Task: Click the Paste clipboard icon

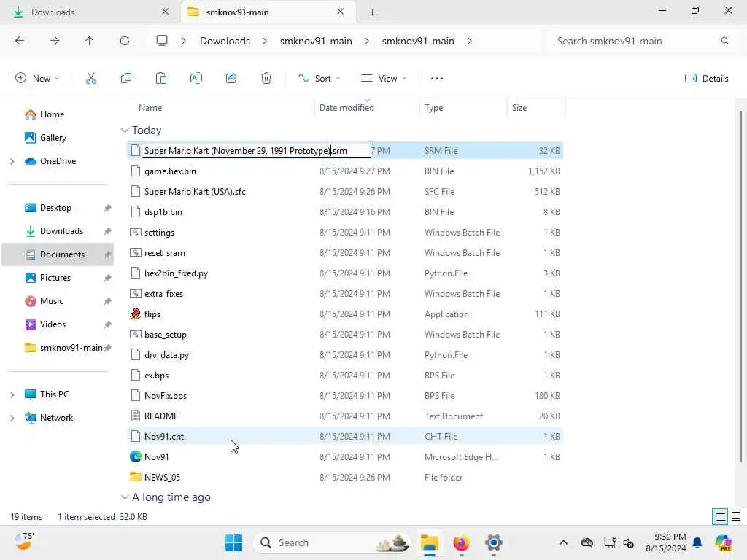Action: (161, 79)
